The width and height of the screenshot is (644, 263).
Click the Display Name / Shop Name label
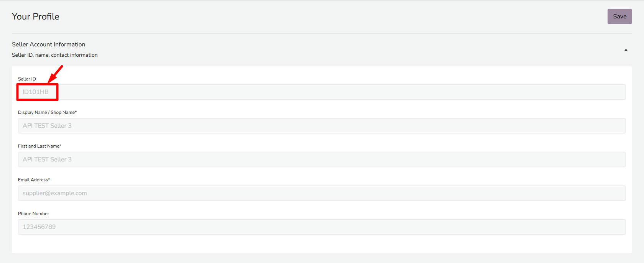pos(47,112)
